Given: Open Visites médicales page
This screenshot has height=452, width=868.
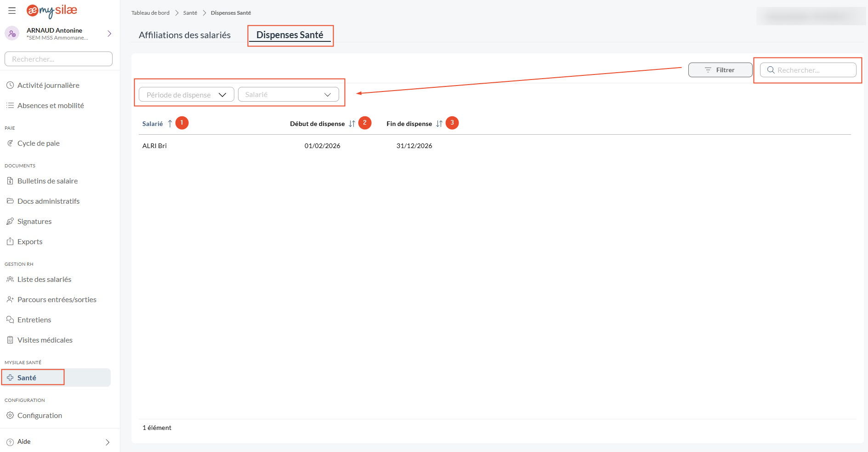Looking at the screenshot, I should [45, 340].
